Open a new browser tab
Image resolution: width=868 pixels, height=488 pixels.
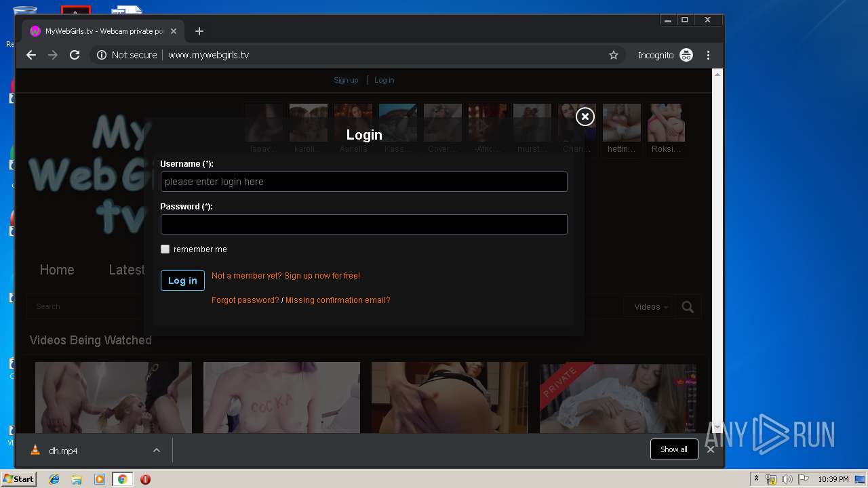pos(199,31)
